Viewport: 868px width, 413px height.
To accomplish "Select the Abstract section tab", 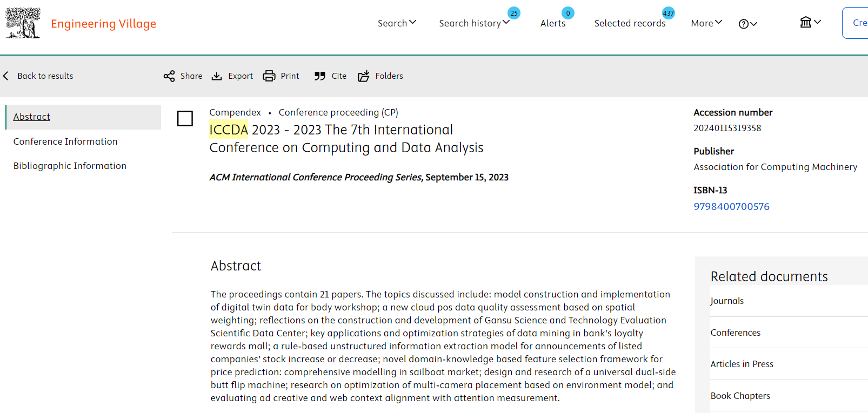I will (x=83, y=117).
